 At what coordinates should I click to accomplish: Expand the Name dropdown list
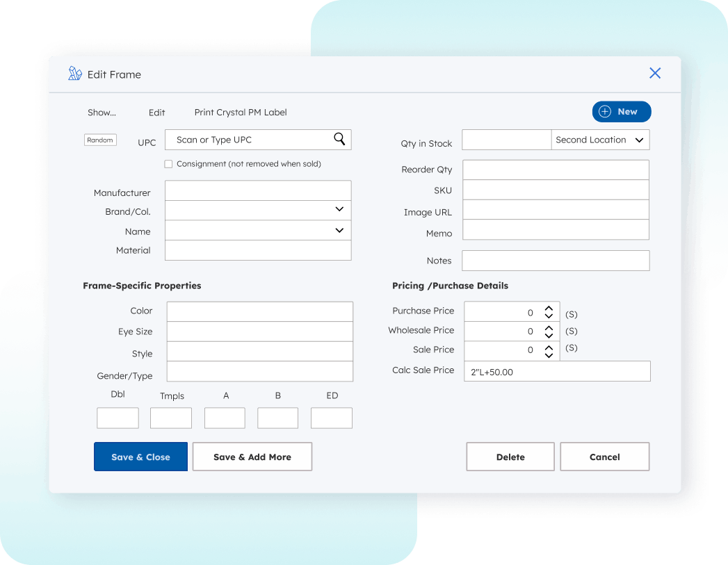tap(339, 230)
